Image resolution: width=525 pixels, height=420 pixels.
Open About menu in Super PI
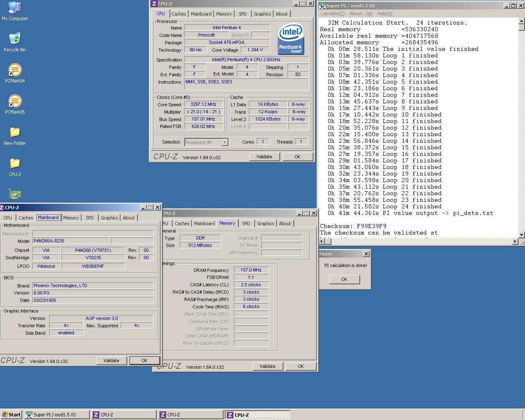pyautogui.click(x=361, y=14)
